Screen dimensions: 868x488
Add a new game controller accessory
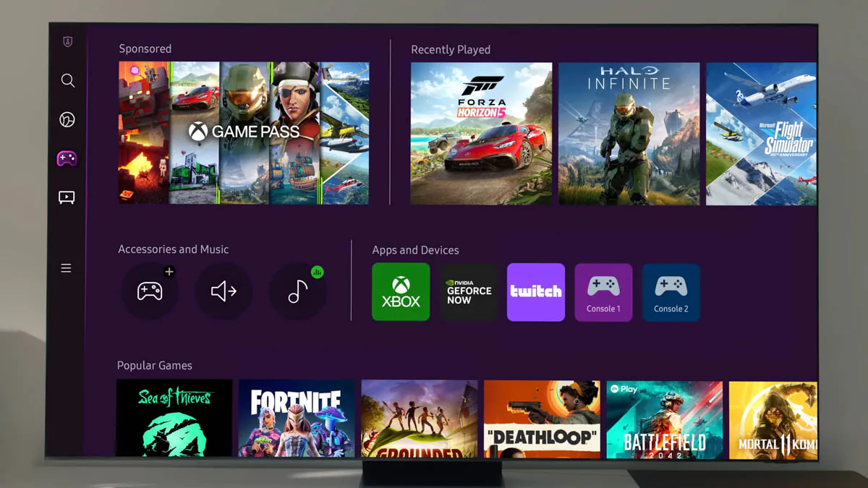coord(150,291)
